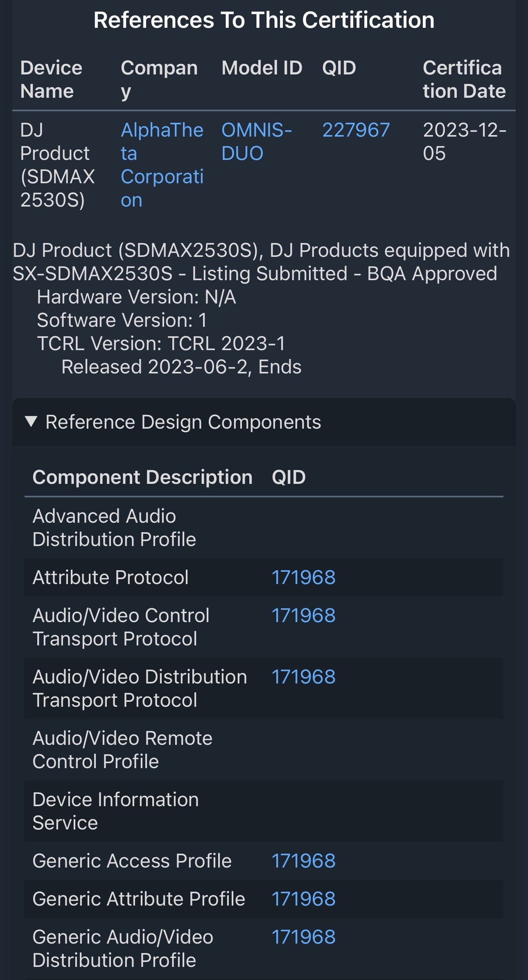Image resolution: width=528 pixels, height=980 pixels.
Task: Open the AlphaTheta Corporation company link
Action: [x=162, y=165]
